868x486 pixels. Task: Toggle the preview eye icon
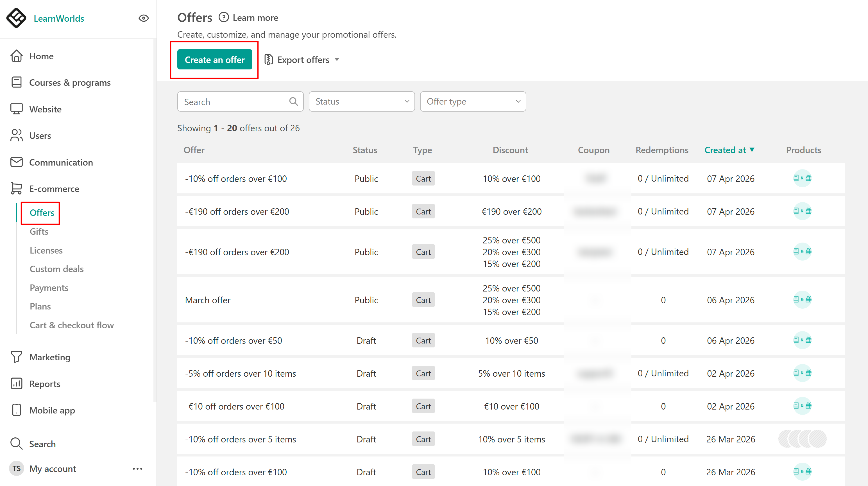click(x=144, y=18)
